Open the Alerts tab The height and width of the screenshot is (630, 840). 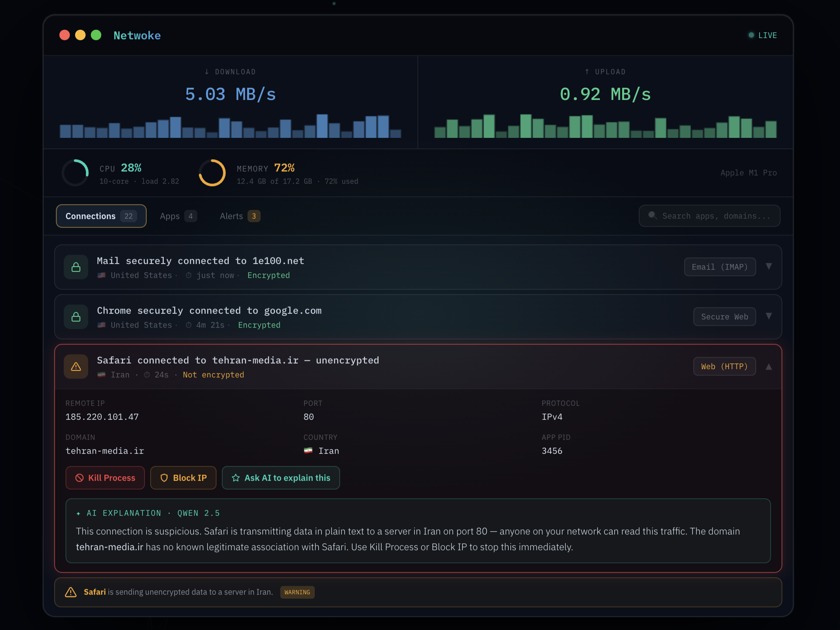point(240,216)
